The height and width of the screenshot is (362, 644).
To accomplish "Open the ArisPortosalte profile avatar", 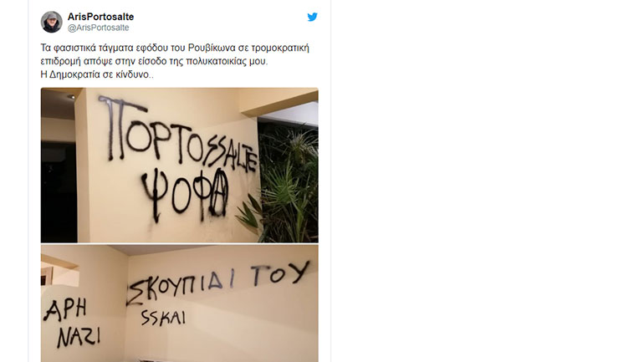I will (51, 22).
